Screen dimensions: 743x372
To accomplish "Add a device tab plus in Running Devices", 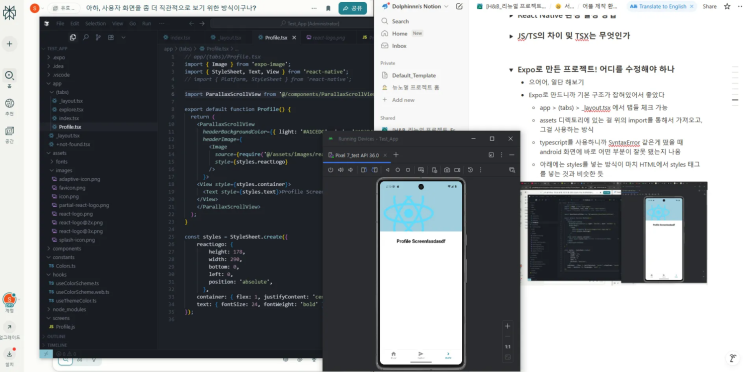I will tap(396, 155).
